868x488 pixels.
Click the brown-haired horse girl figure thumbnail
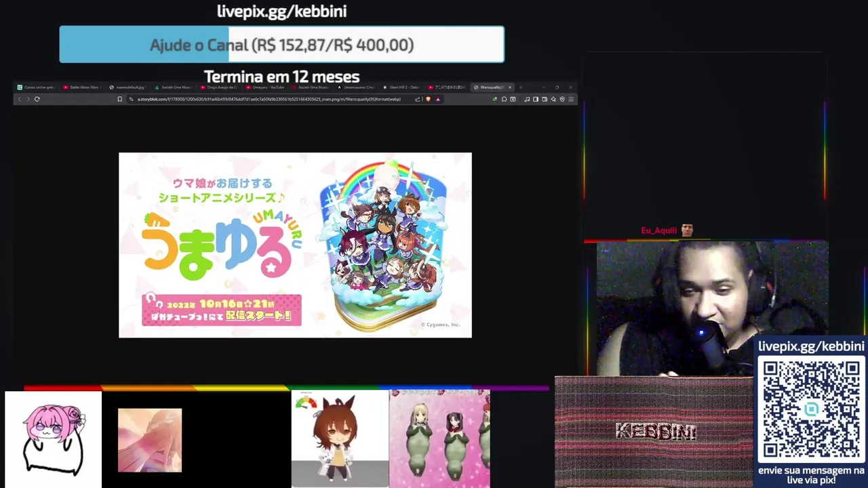(340, 439)
